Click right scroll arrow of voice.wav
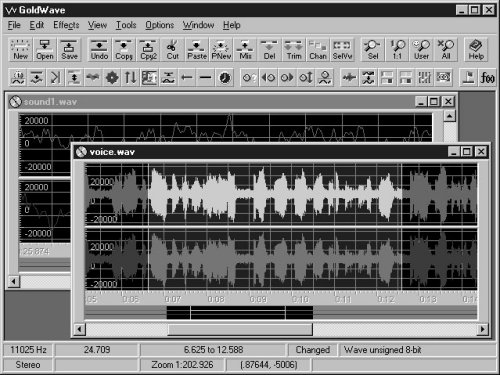The width and height of the screenshot is (500, 375). click(x=482, y=330)
